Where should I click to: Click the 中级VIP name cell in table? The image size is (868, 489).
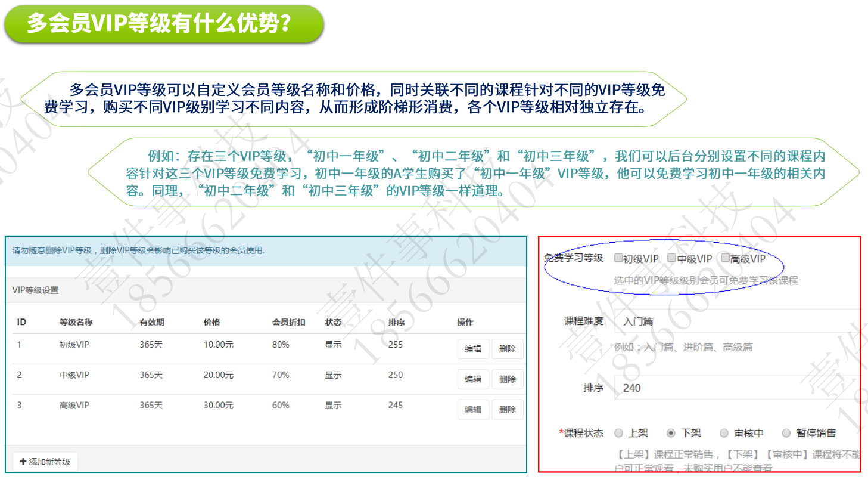tap(74, 375)
